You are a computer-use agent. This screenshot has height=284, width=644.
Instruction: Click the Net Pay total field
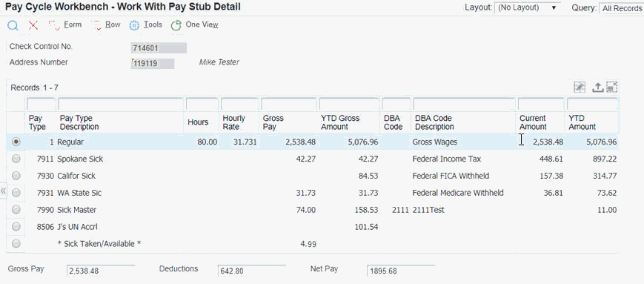[401, 271]
